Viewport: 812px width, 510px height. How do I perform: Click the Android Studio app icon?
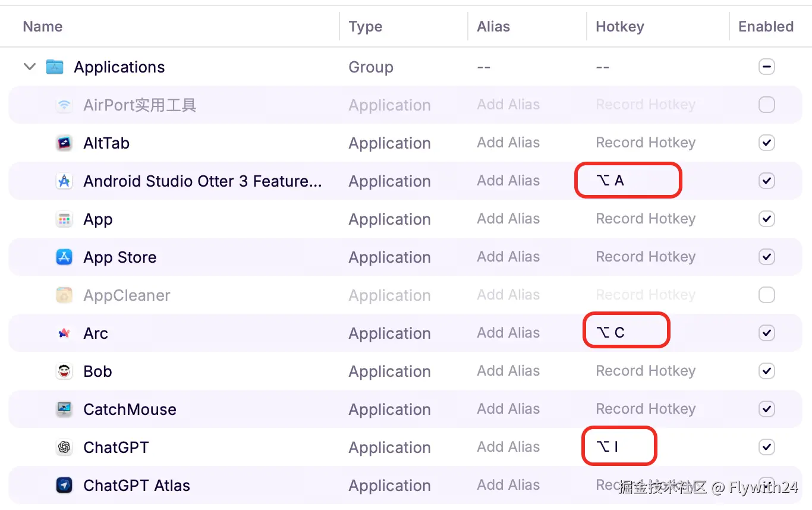(x=64, y=181)
